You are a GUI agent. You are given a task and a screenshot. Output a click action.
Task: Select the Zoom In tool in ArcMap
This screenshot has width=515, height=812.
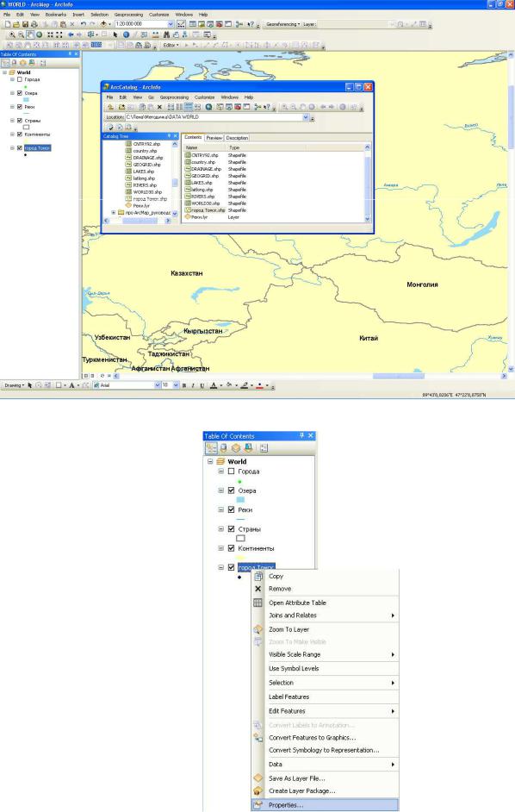[x=12, y=34]
